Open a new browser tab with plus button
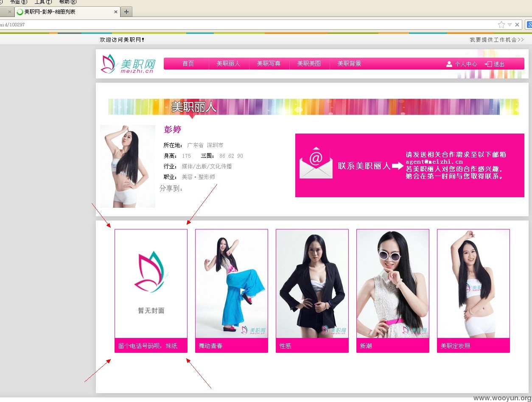 [126, 12]
